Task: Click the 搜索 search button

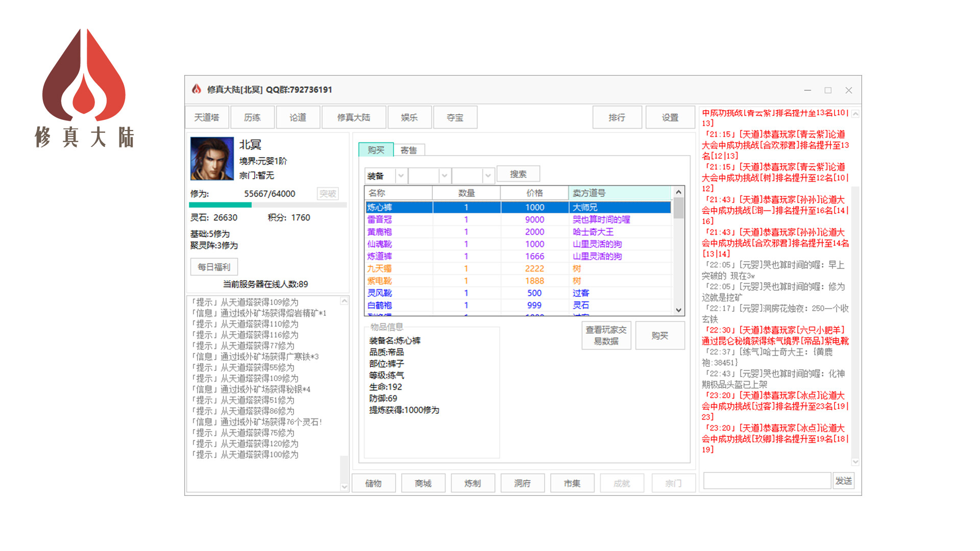Action: [x=518, y=173]
